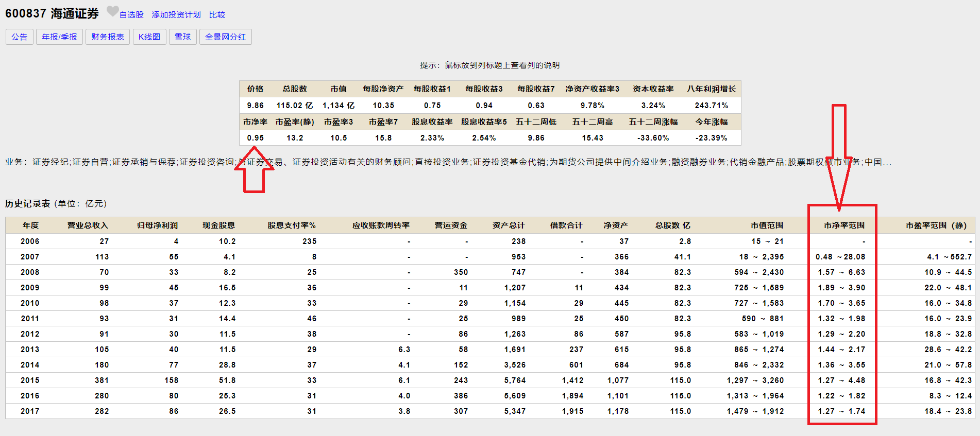Click the 股息支付率% column header

[x=292, y=225]
